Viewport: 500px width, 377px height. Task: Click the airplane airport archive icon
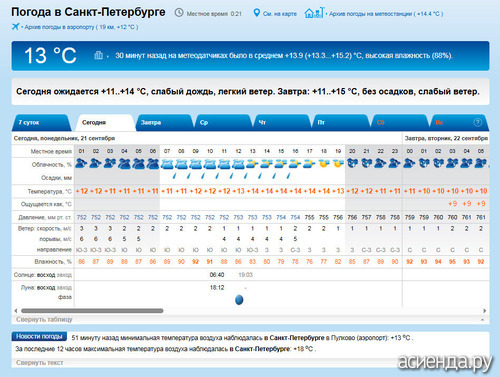pyautogui.click(x=15, y=26)
